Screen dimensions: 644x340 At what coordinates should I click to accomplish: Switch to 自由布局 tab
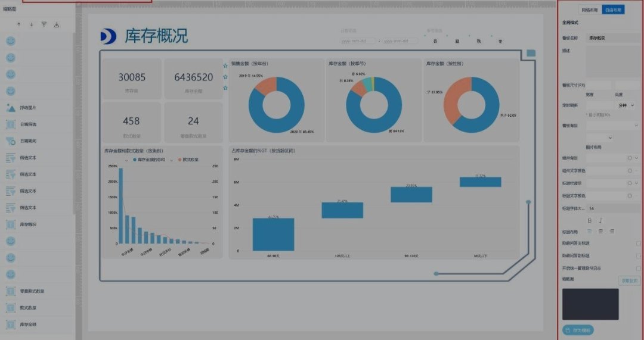click(x=613, y=10)
